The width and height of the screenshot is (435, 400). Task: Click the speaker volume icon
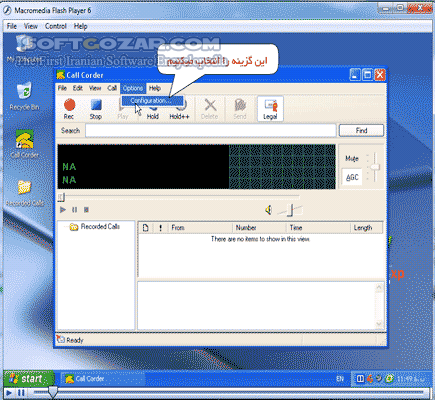[x=268, y=210]
